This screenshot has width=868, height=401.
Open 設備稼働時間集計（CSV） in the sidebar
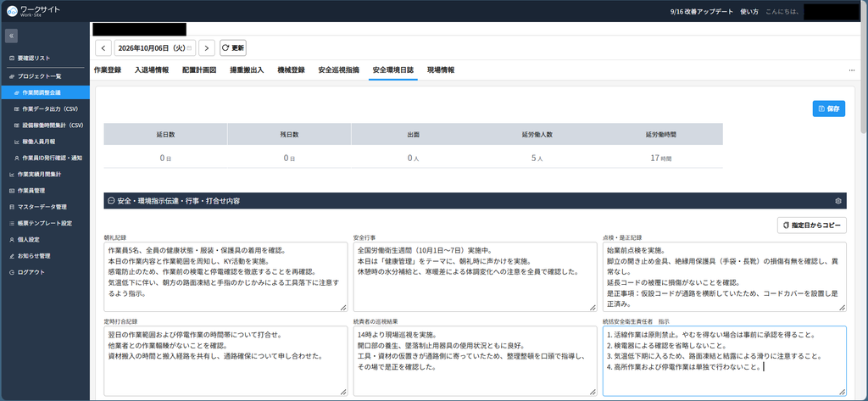click(45, 125)
